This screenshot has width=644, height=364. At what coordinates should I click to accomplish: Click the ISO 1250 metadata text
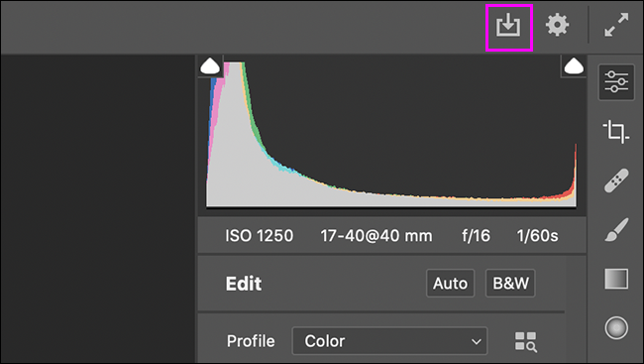coord(260,236)
